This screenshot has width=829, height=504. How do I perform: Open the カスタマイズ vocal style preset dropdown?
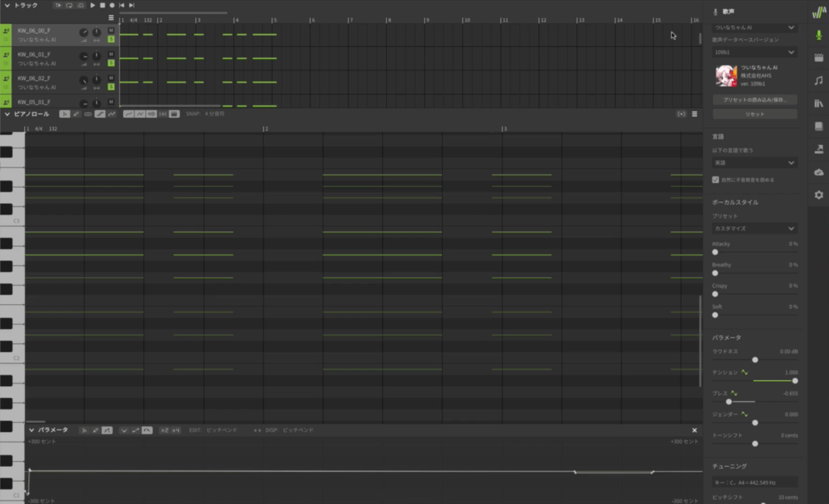point(755,229)
